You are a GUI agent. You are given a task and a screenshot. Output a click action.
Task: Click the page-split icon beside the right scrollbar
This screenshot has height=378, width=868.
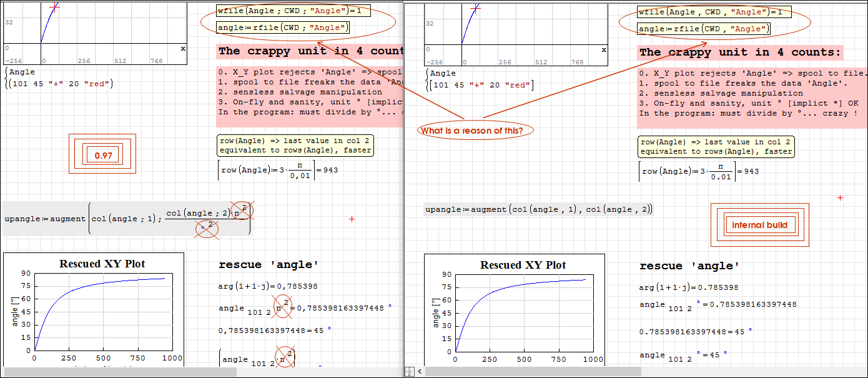tap(409, 372)
